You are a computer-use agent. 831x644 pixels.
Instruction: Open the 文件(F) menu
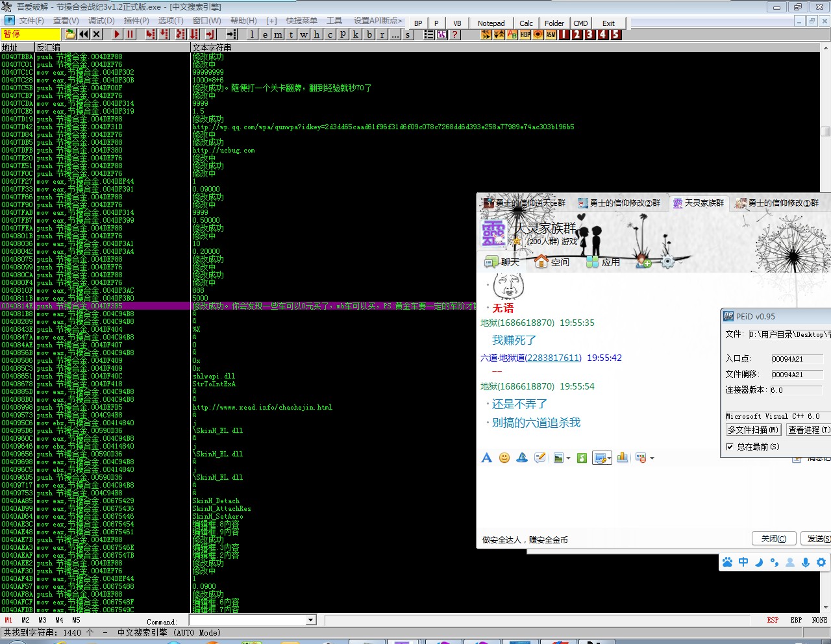click(32, 21)
